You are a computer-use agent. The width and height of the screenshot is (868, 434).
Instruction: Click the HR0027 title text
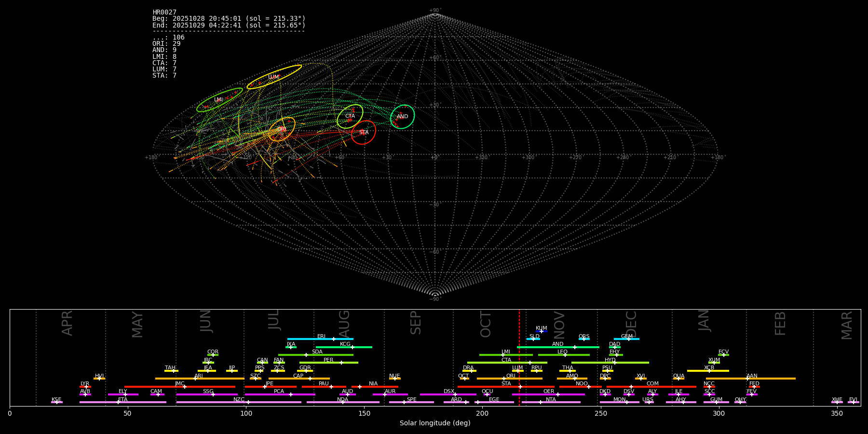point(164,13)
